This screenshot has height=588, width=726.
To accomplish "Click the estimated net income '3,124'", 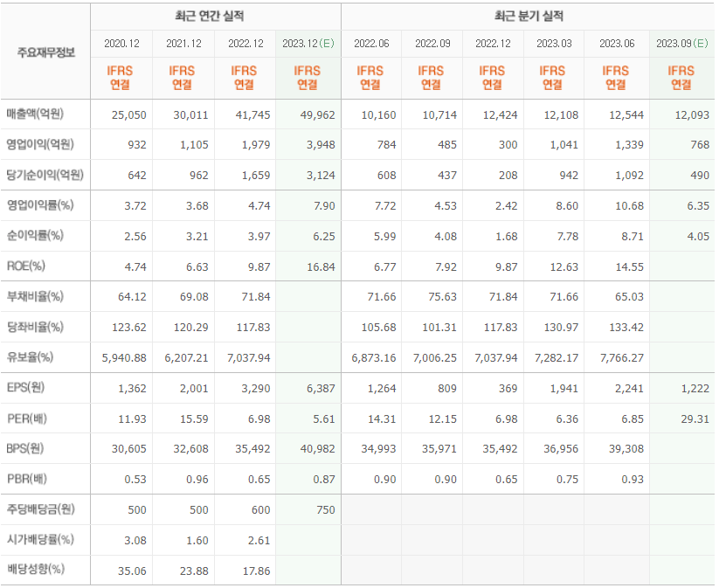I will click(321, 176).
